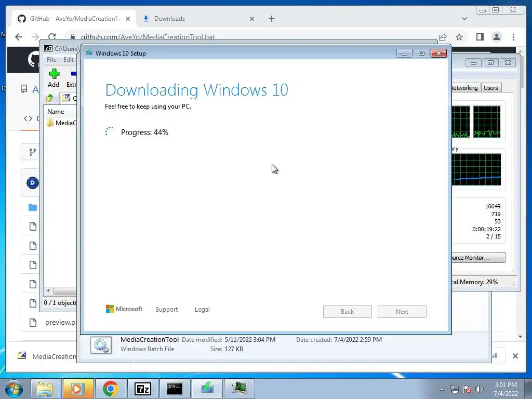
Task: Open a new Chrome tab
Action: click(x=271, y=19)
